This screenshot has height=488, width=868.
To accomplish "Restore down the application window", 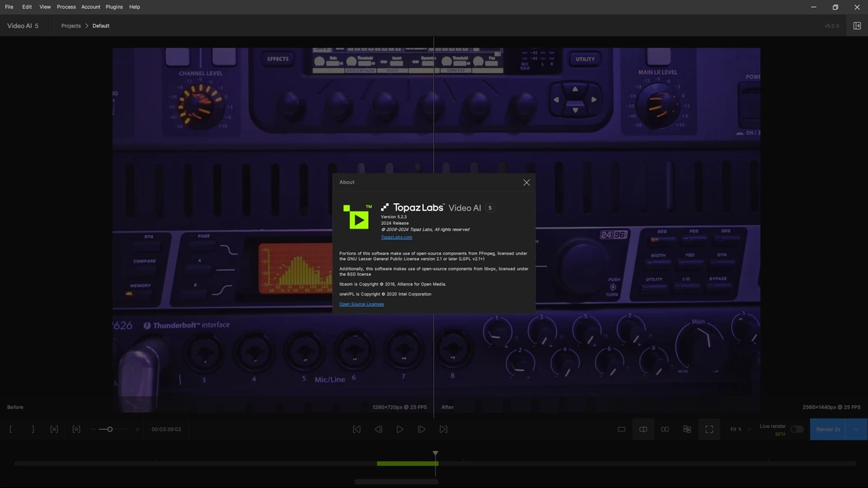I will coord(835,7).
